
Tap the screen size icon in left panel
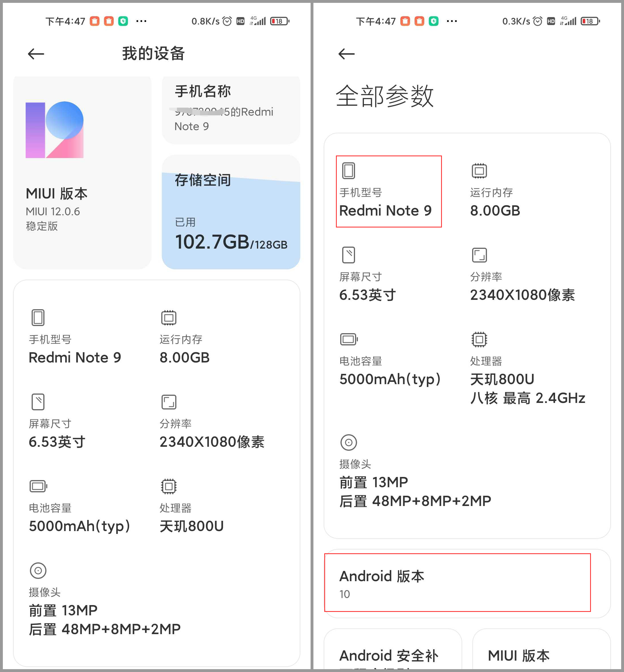(38, 402)
